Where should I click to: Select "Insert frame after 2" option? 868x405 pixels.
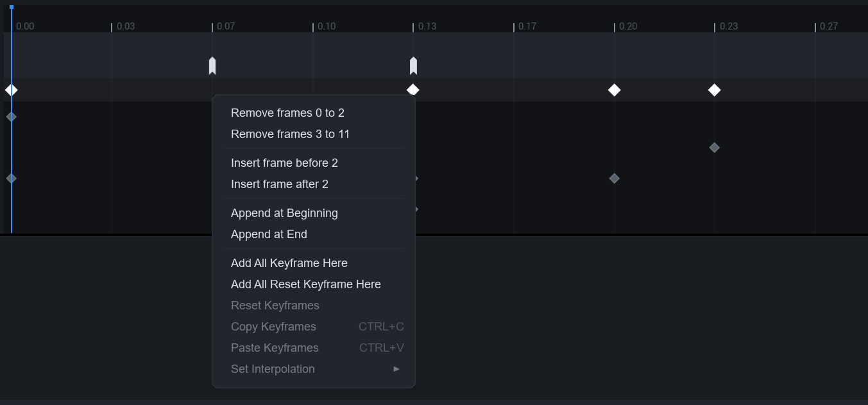(280, 184)
